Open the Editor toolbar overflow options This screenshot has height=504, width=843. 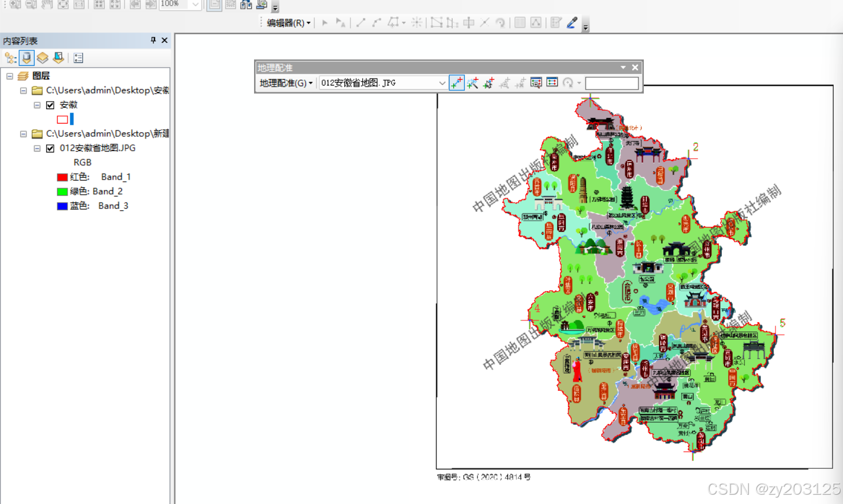pos(585,27)
